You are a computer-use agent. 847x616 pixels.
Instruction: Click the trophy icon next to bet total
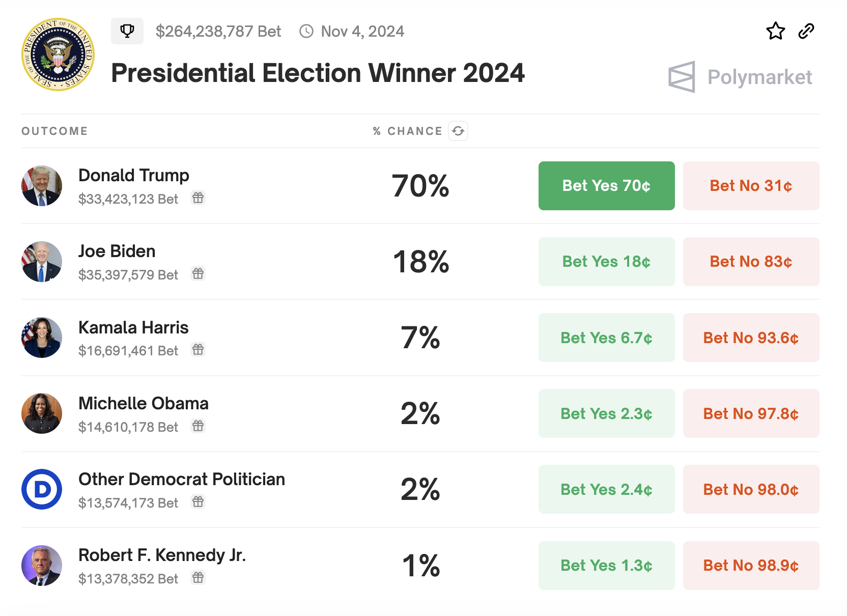[x=127, y=31]
